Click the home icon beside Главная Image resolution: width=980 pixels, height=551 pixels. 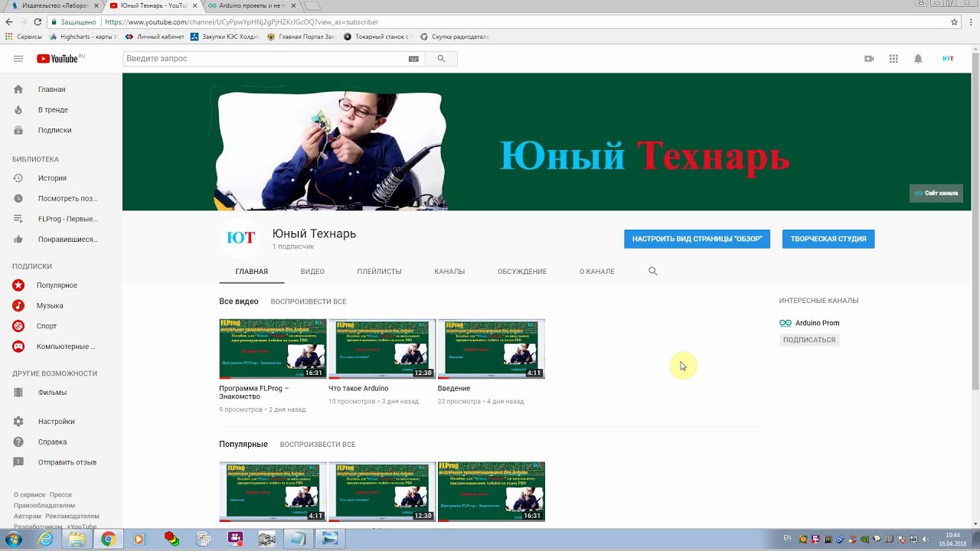[x=18, y=90]
